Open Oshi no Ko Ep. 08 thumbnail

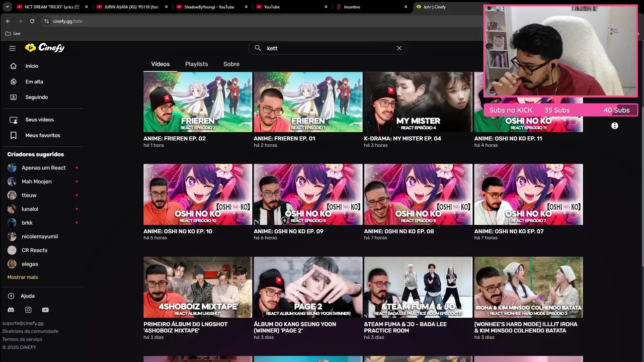418,194
